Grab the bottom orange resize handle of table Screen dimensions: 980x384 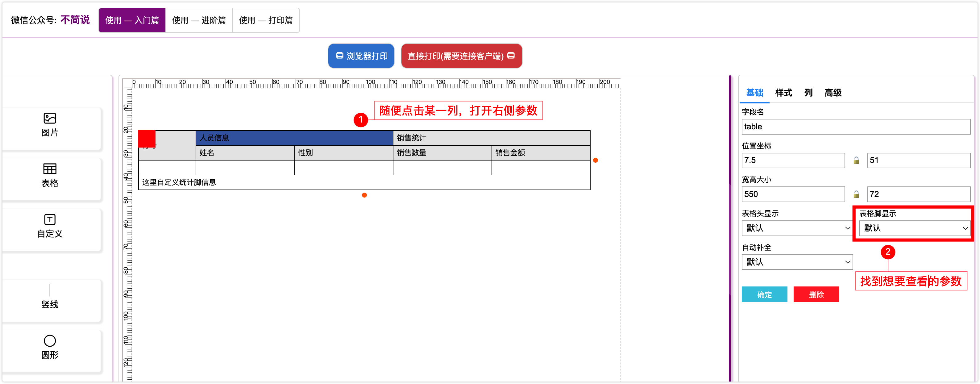(364, 195)
